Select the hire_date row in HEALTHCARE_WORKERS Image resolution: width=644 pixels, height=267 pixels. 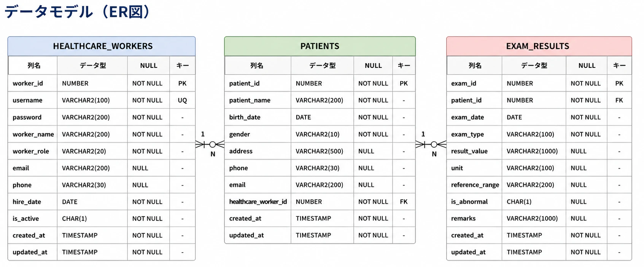coord(102,201)
